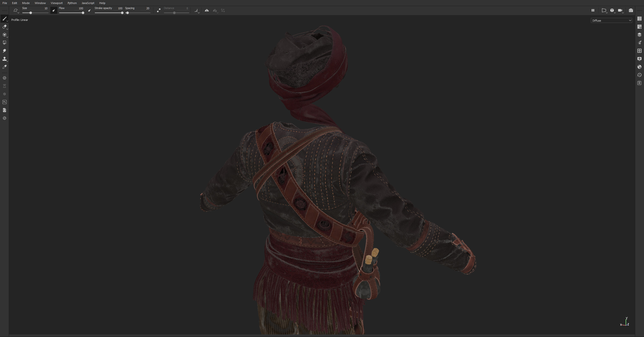Viewport: 644px width, 337px height.
Task: Click the Spacing value field 20
Action: coord(148,8)
